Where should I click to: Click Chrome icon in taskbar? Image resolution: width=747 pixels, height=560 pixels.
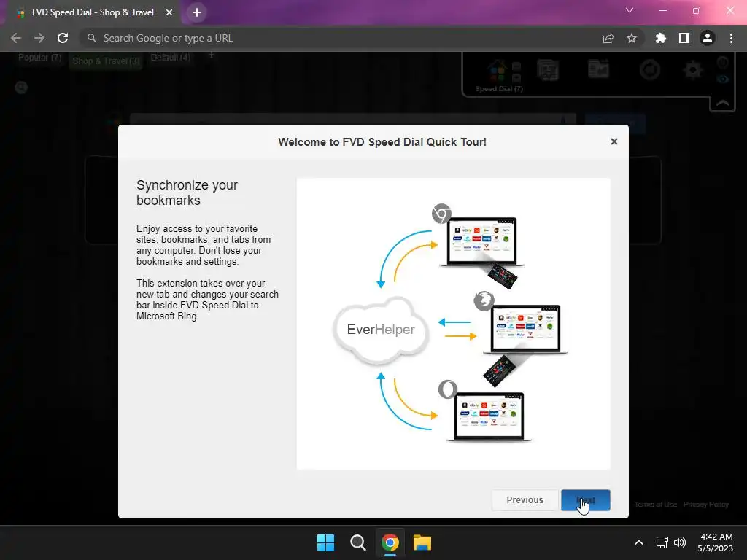coord(390,542)
